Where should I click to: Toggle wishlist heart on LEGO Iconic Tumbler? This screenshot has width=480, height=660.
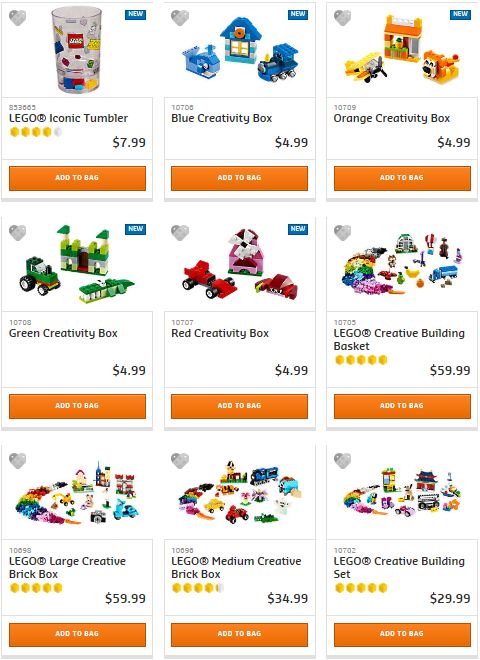(17, 18)
